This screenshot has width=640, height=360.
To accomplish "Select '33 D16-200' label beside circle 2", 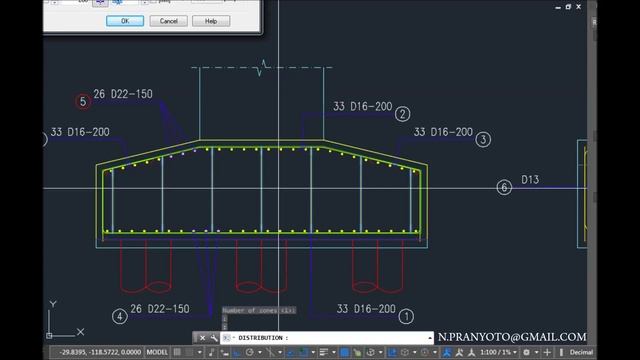I will pyautogui.click(x=362, y=107).
